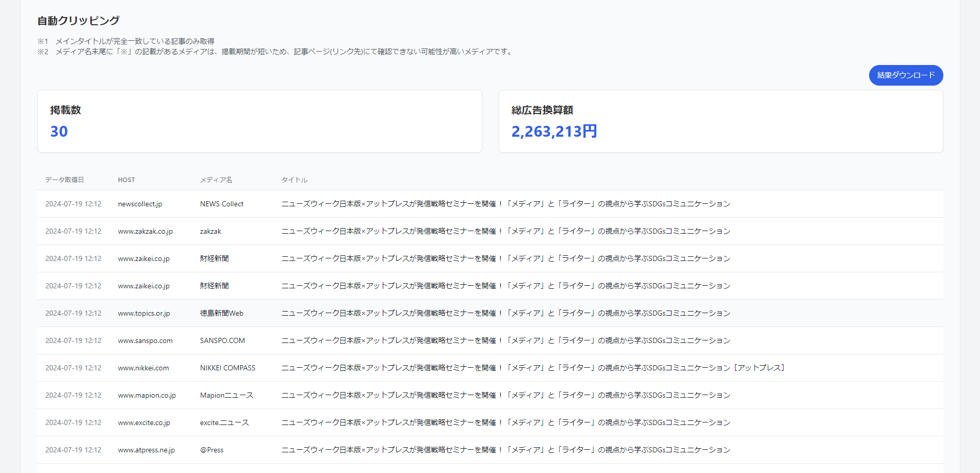This screenshot has height=473, width=980.
Task: Sort by the HOST column header
Action: 126,180
